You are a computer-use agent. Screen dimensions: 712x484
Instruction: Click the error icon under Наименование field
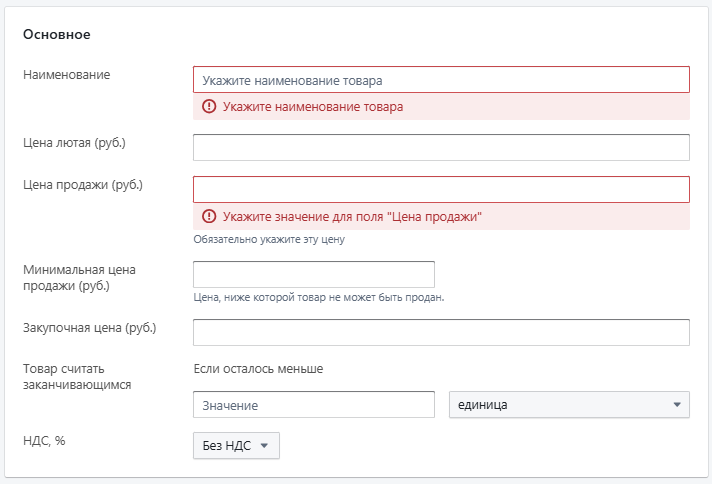pos(209,107)
